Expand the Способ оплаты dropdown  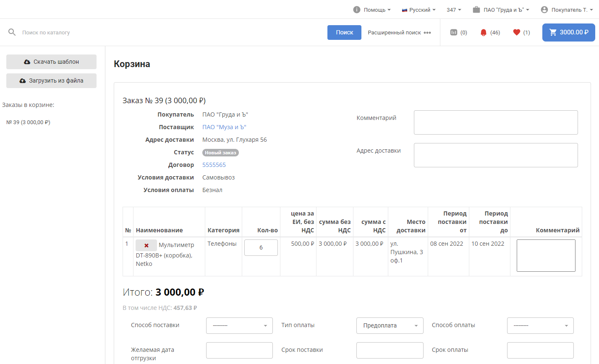(x=540, y=325)
